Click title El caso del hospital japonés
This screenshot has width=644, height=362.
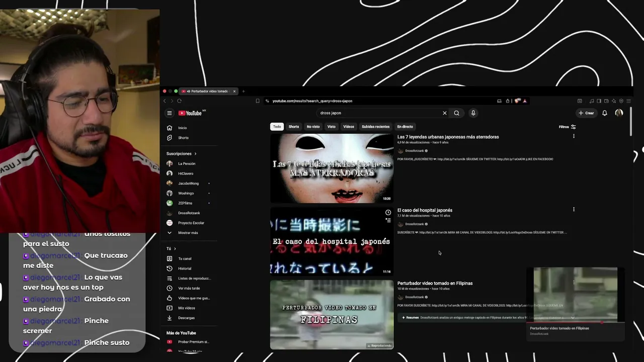click(425, 210)
